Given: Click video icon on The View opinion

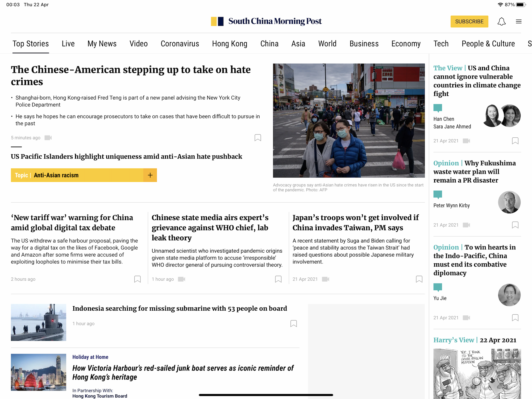Looking at the screenshot, I should click(x=466, y=141).
